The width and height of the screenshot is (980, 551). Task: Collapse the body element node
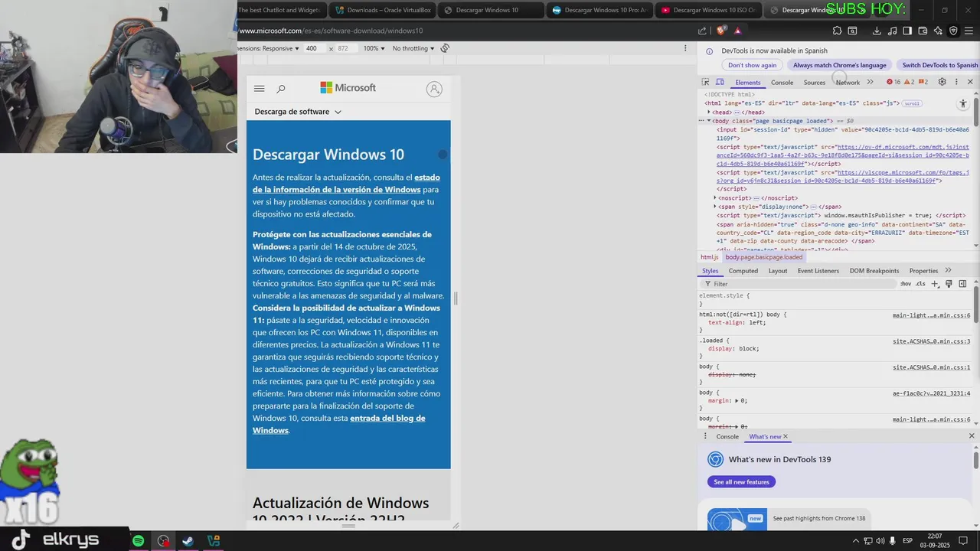coord(710,121)
